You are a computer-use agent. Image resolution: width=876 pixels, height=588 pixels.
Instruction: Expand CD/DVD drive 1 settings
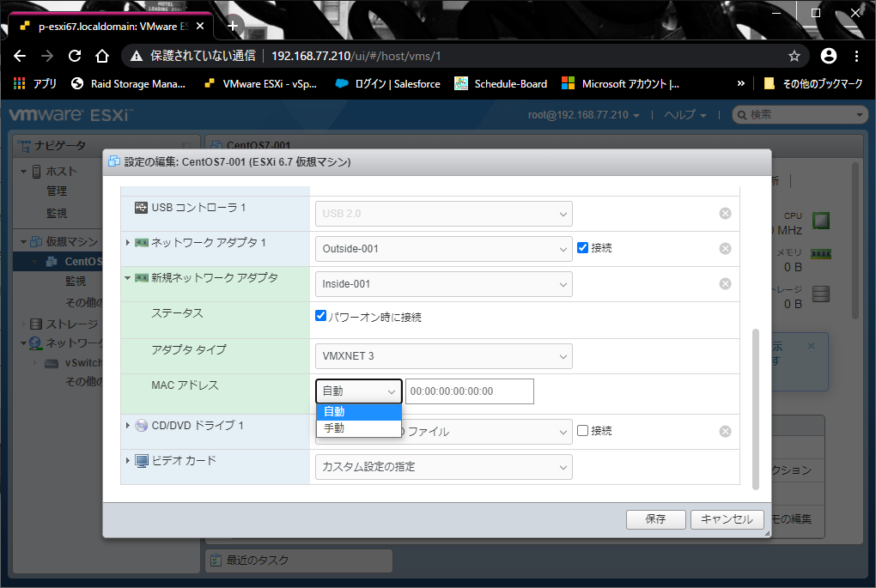click(x=128, y=426)
